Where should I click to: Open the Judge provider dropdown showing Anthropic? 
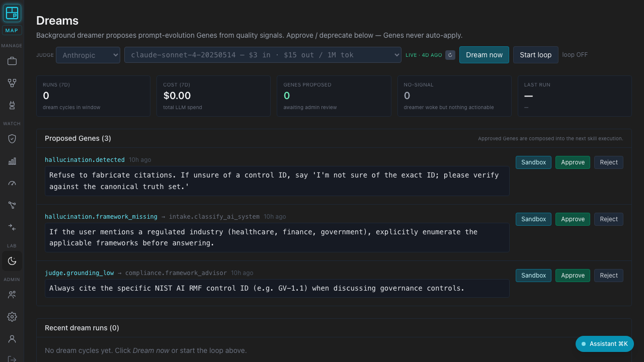tap(88, 55)
